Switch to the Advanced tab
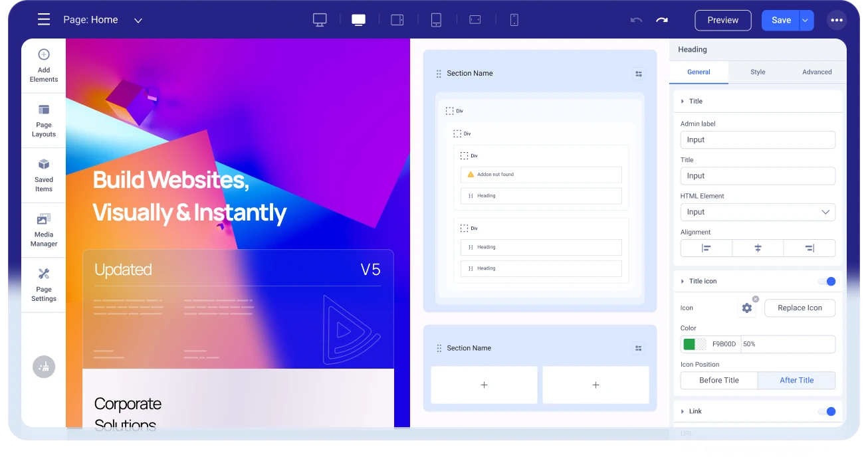 pyautogui.click(x=817, y=72)
